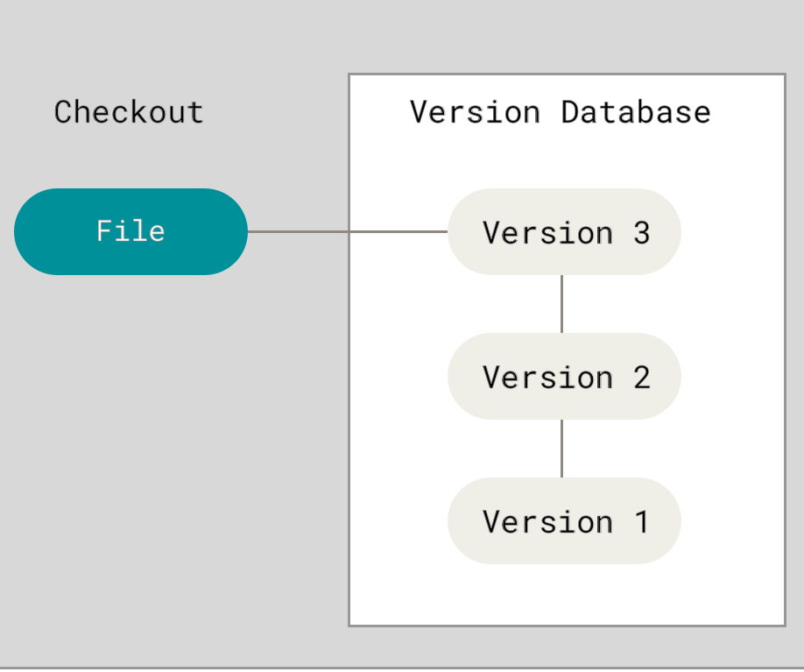Click the Checkout label text
804x672 pixels.
[129, 112]
